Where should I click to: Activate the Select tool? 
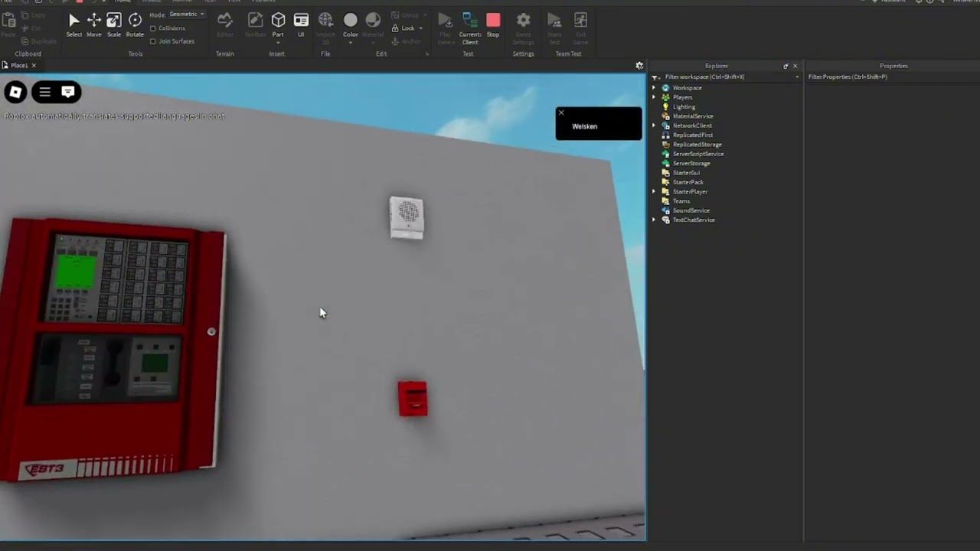coord(73,24)
